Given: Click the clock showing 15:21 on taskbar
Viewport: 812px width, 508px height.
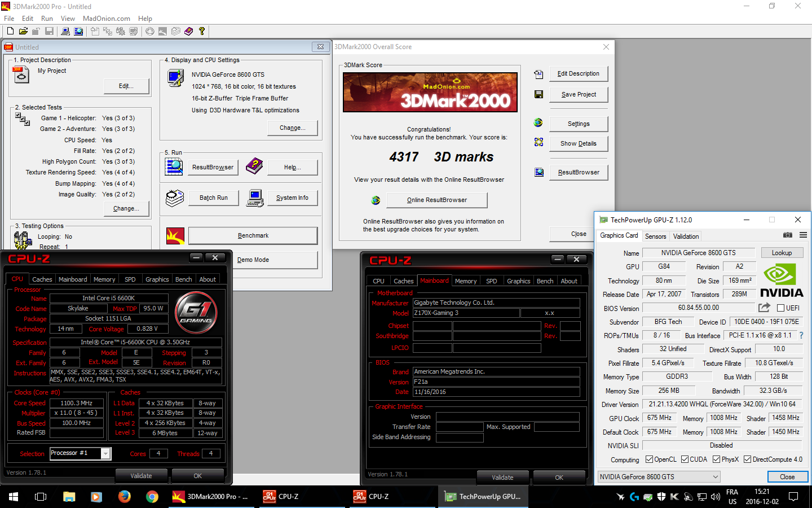Looking at the screenshot, I should (762, 492).
